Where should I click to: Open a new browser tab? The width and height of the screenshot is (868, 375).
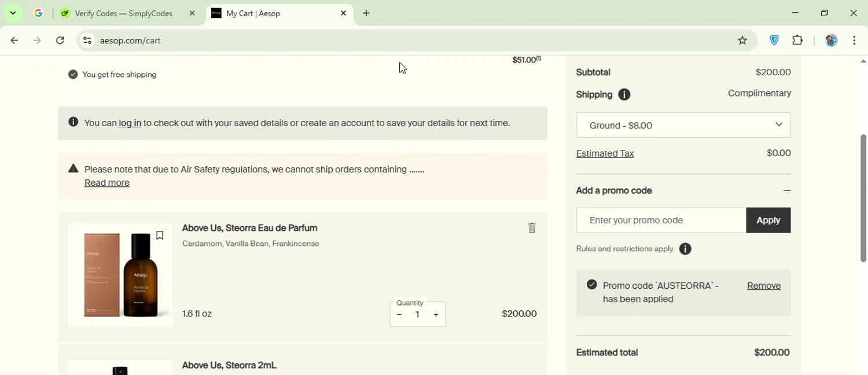(x=366, y=13)
